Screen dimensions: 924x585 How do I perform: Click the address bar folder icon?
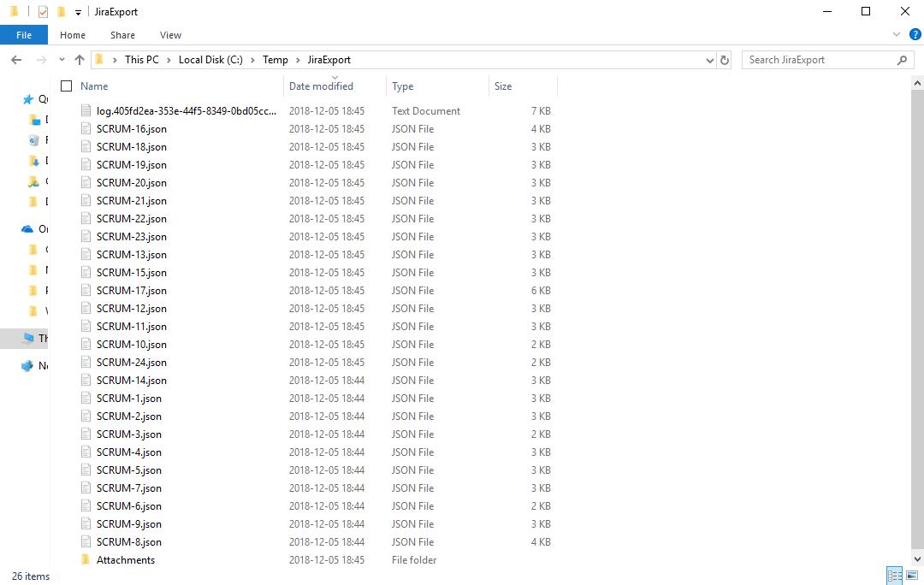[x=99, y=60]
